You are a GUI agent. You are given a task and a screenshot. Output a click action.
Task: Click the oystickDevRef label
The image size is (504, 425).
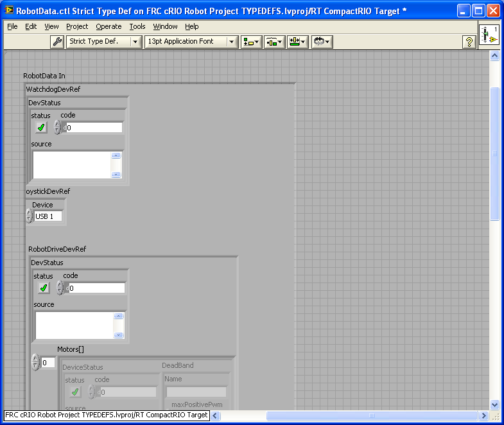48,191
